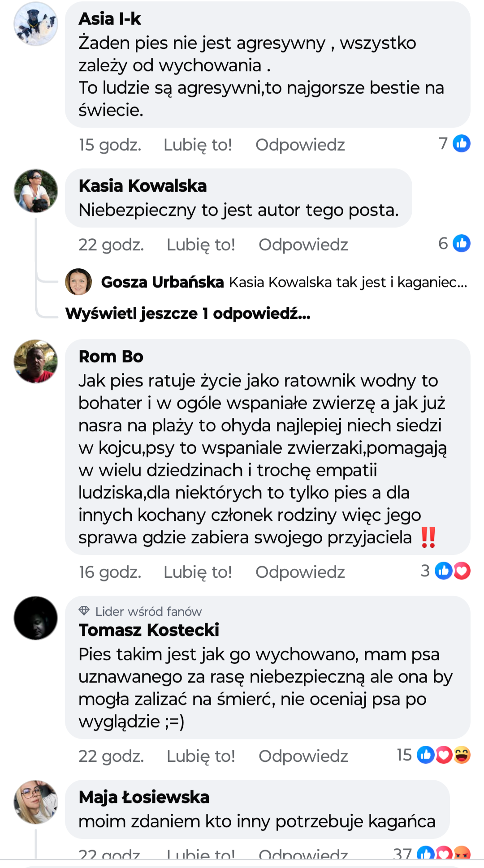Open Maja Łosiewska's profile picture

point(36,802)
